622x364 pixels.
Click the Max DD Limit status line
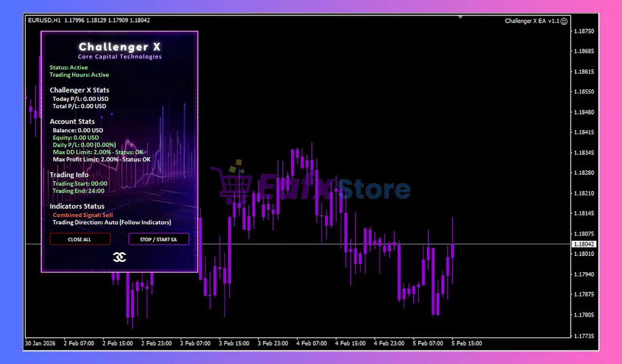tap(98, 152)
